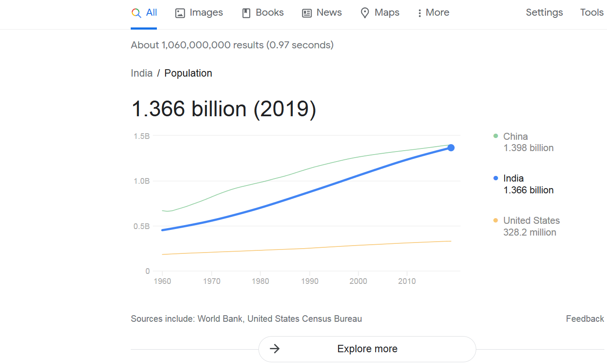Click the blue 2019 data point on chart
The width and height of the screenshot is (607, 364).
(x=451, y=148)
